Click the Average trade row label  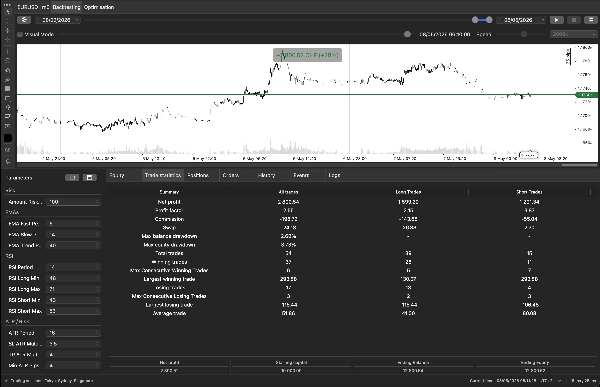click(x=169, y=314)
